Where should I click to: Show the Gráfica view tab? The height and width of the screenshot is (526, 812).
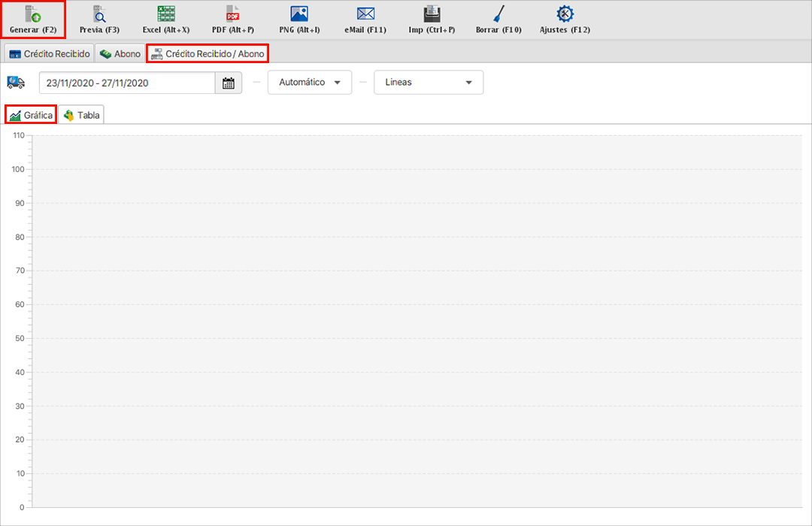32,115
